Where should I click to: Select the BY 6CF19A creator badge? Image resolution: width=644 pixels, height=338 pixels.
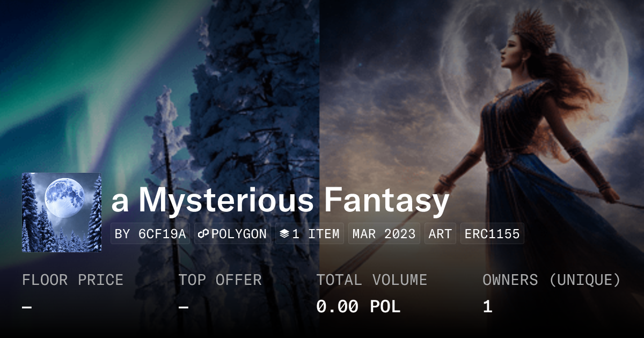coord(150,234)
